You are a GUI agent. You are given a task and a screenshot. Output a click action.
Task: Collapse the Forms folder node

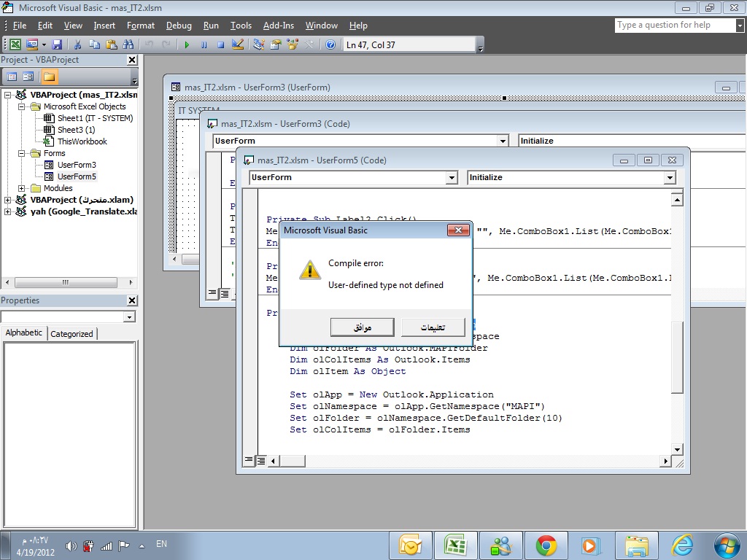tap(21, 153)
